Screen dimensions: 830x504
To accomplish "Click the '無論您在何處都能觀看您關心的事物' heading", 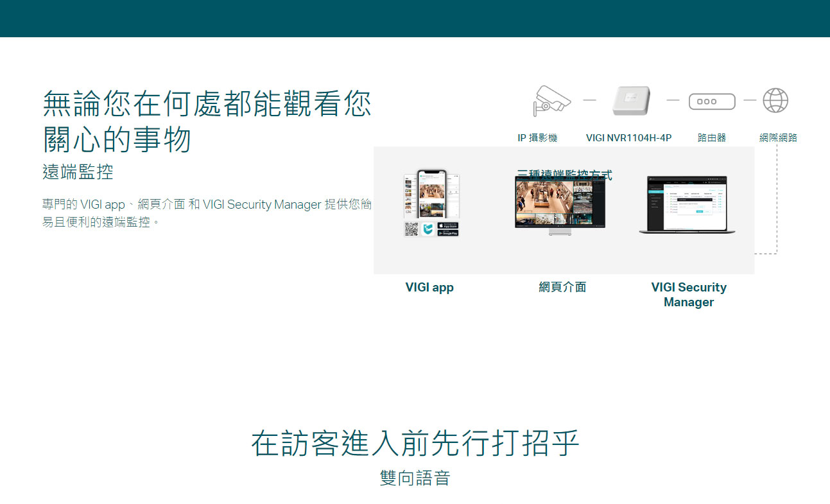I will [x=207, y=121].
